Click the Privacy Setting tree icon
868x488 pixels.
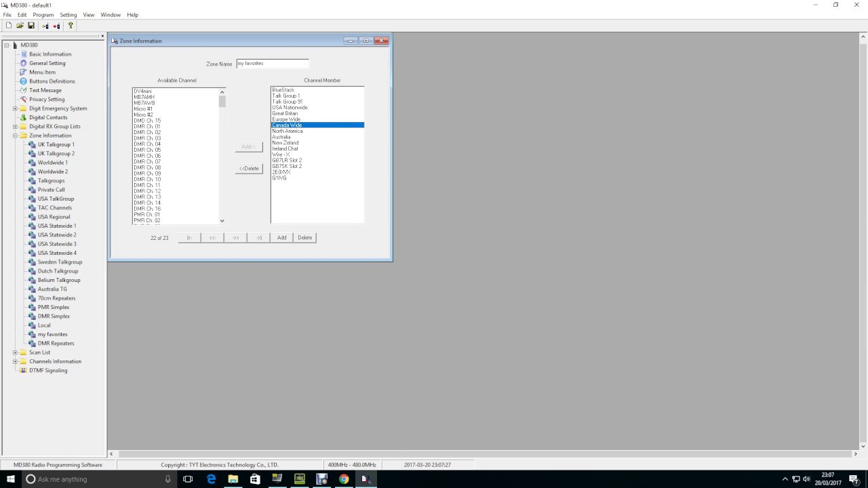[x=23, y=99]
